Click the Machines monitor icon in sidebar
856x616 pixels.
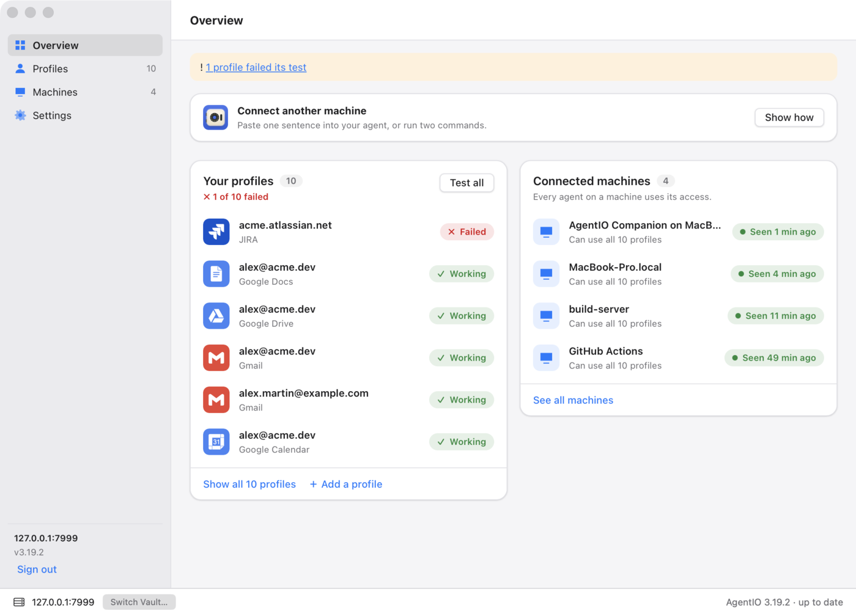(20, 92)
